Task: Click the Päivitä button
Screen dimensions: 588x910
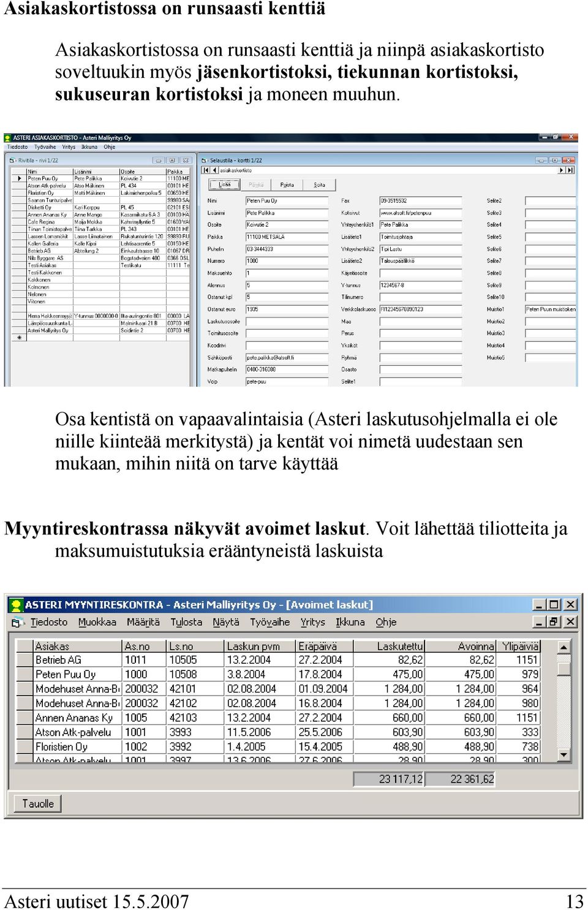Action: pyautogui.click(x=256, y=184)
